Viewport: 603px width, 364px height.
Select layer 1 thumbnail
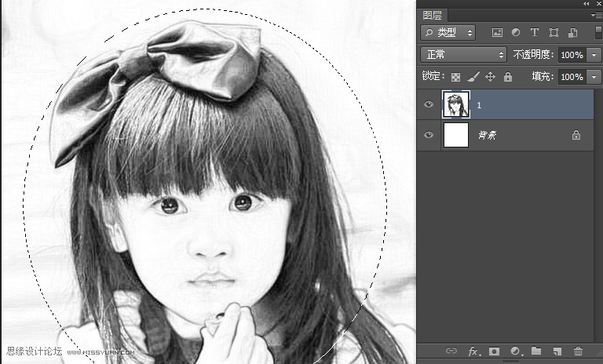click(x=455, y=104)
